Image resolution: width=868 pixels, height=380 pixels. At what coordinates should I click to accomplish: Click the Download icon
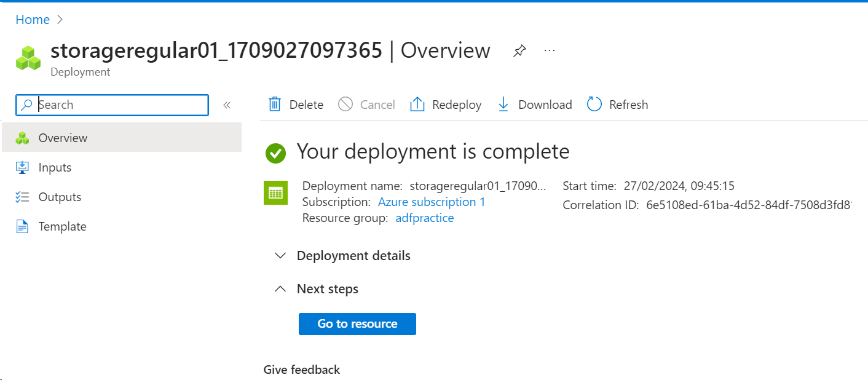click(x=503, y=104)
